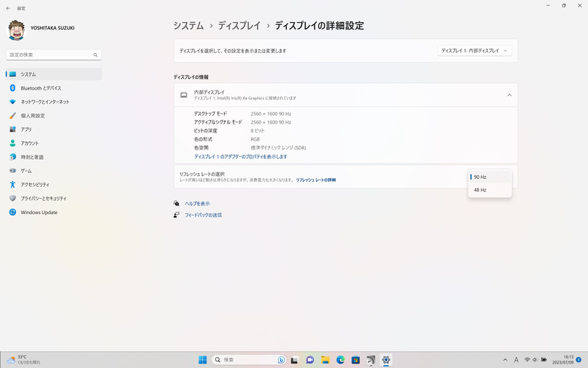Open the フィードバックの送信 link

pos(204,215)
